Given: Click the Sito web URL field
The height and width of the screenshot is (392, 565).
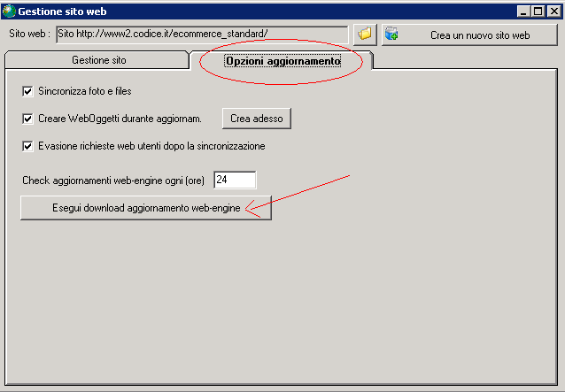Looking at the screenshot, I should 202,35.
